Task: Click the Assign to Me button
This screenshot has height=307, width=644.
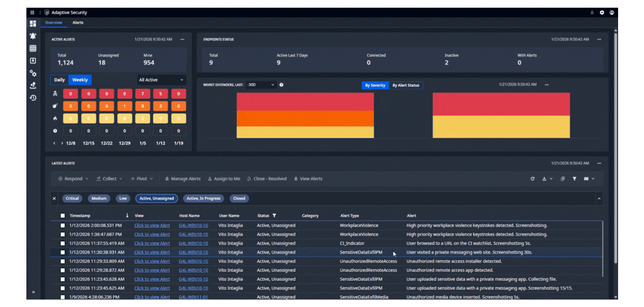Action: click(x=224, y=179)
